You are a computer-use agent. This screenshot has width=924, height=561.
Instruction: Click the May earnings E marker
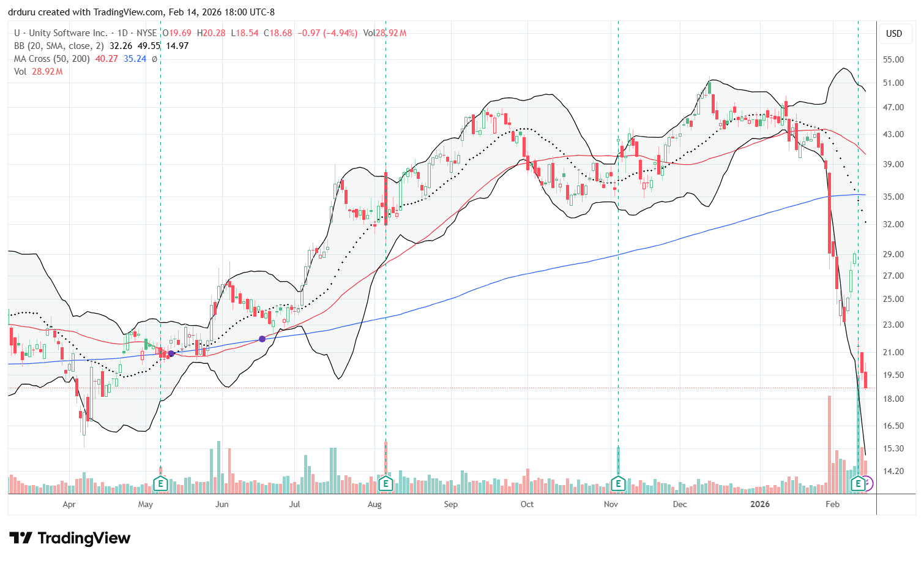(x=160, y=484)
